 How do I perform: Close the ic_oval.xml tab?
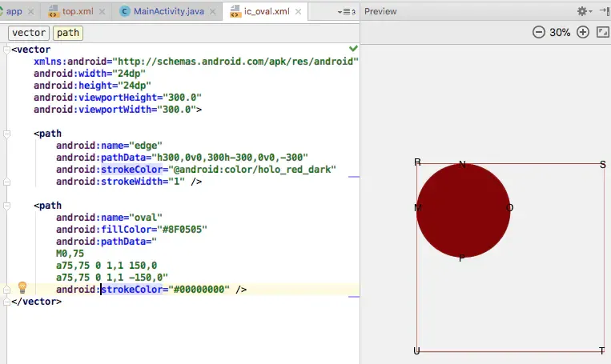click(x=298, y=12)
